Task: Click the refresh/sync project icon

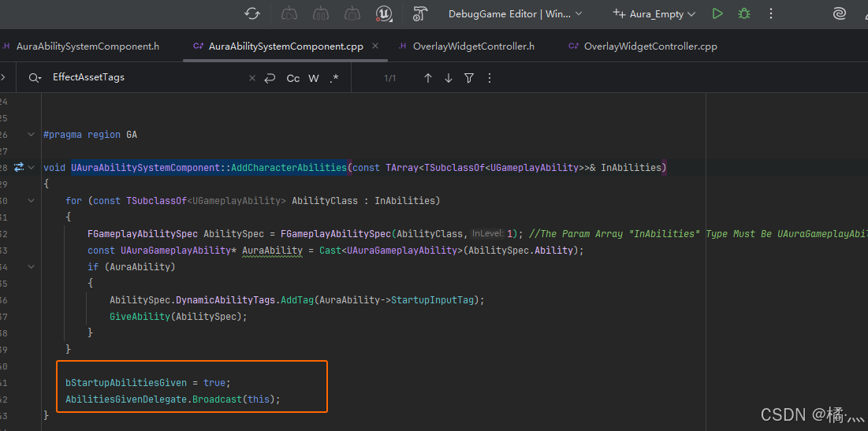Action: pos(252,14)
